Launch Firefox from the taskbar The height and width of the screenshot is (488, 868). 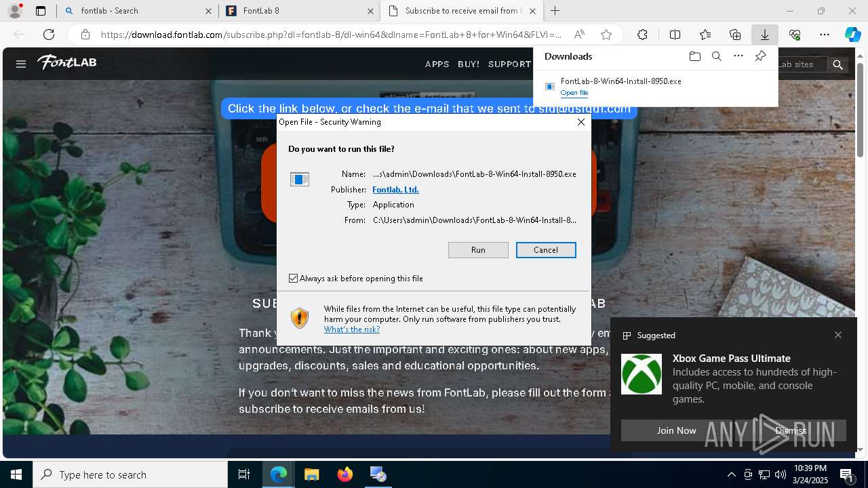point(345,474)
